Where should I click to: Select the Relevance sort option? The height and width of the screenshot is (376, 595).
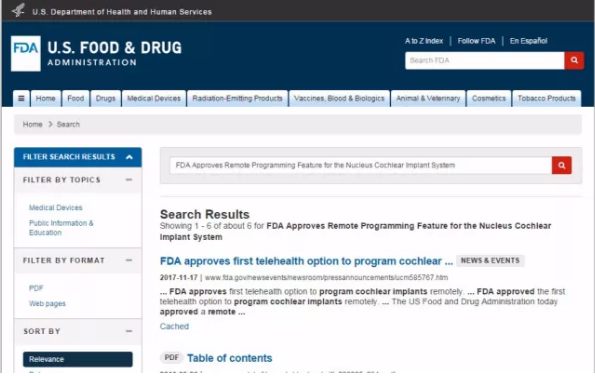click(x=78, y=359)
